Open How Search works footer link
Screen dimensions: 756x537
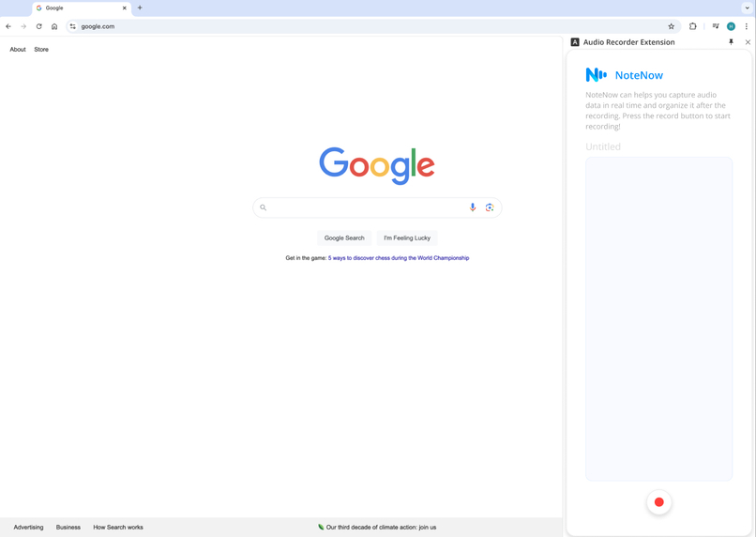118,528
